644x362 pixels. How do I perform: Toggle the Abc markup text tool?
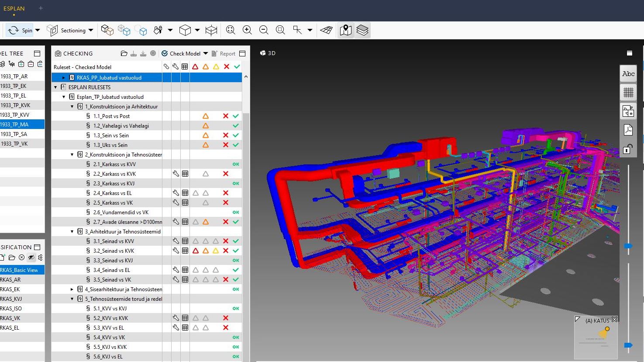[628, 74]
